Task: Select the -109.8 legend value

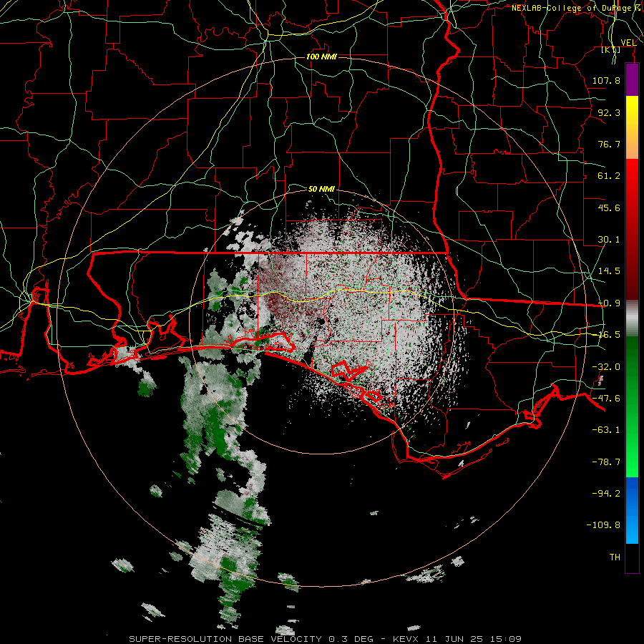Action: 603,525
